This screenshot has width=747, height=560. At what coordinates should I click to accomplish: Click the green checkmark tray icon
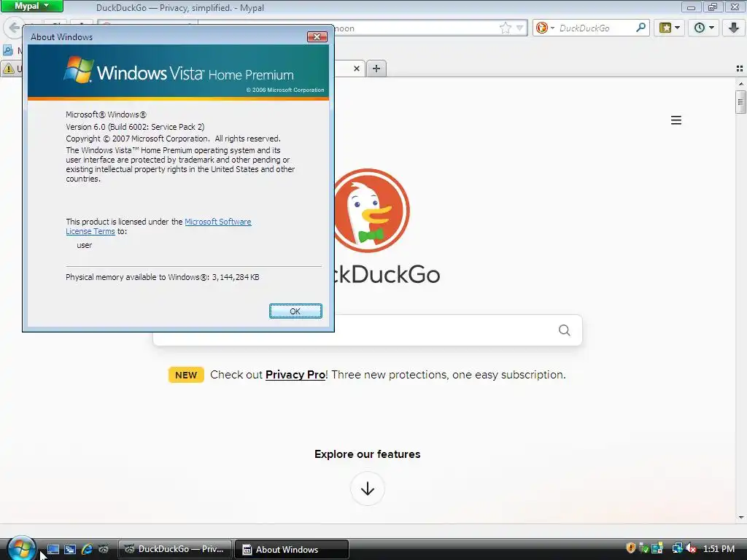(x=643, y=548)
